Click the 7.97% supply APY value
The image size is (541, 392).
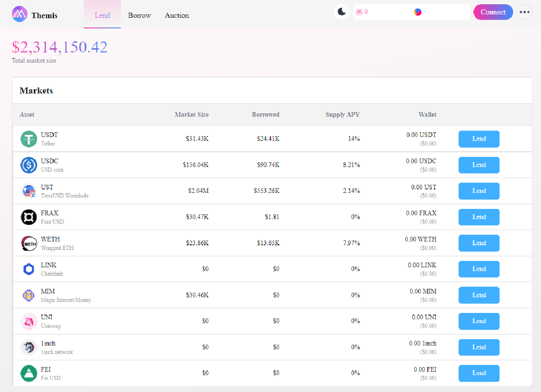(x=351, y=243)
